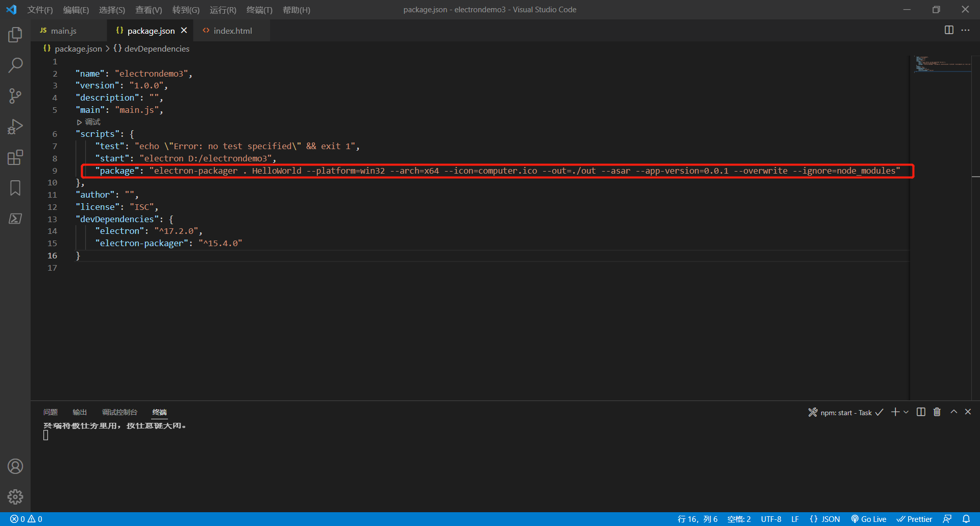
Task: Open the 选择(S) menu
Action: 112,10
